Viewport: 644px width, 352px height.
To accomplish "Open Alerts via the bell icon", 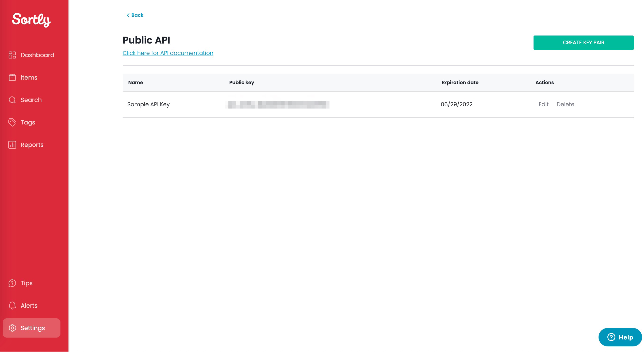I will tap(12, 306).
